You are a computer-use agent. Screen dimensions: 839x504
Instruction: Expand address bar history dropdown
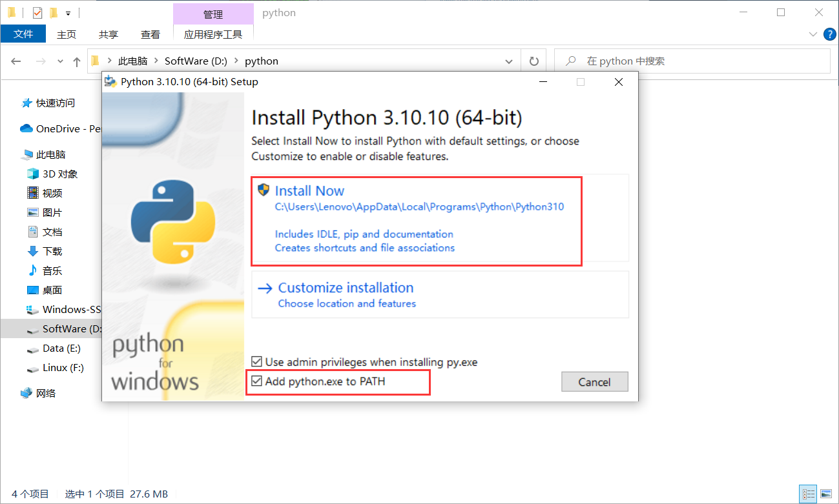(x=509, y=61)
